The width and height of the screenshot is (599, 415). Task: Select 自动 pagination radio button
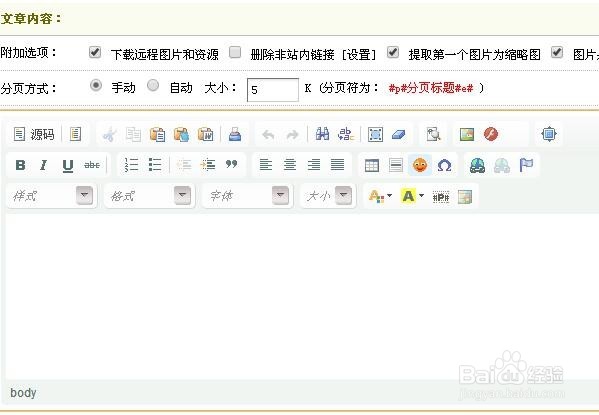point(153,85)
